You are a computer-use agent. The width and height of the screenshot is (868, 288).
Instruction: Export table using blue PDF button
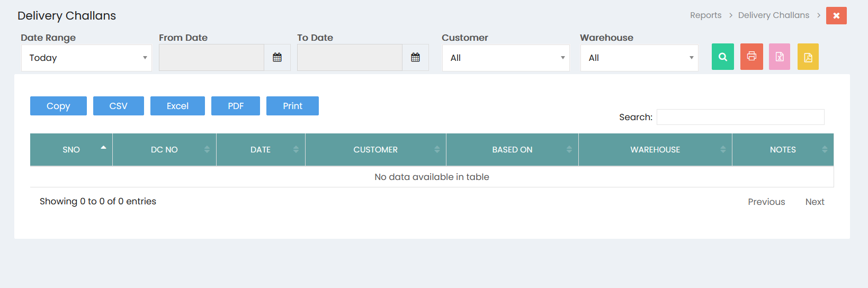coord(236,106)
